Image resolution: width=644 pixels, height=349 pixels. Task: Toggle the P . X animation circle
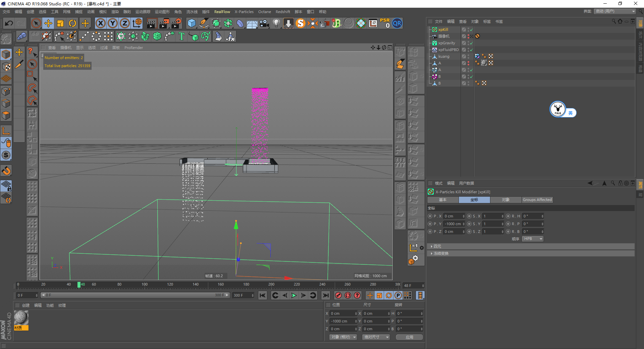[430, 216]
